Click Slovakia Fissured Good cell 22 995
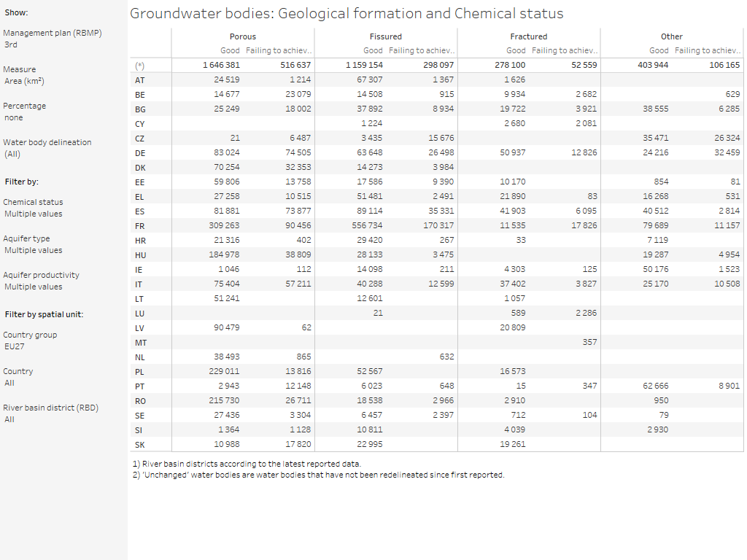This screenshot has height=560, width=747. pos(370,444)
